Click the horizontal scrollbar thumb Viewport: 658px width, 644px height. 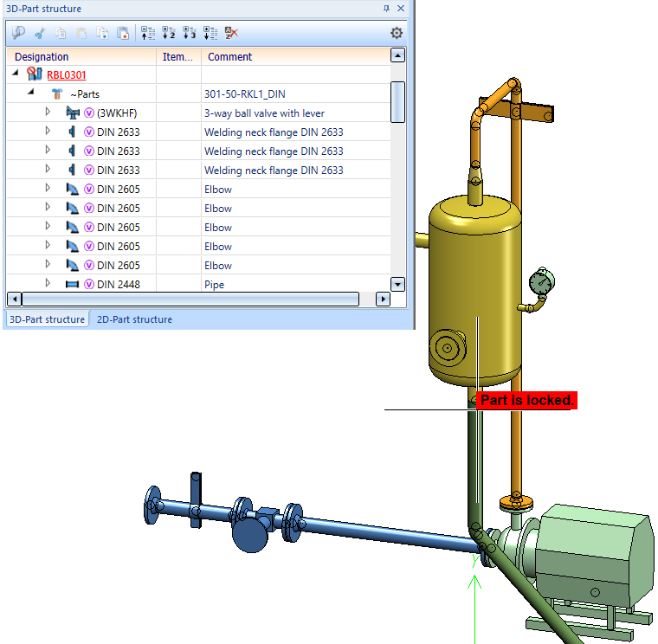pyautogui.click(x=190, y=299)
